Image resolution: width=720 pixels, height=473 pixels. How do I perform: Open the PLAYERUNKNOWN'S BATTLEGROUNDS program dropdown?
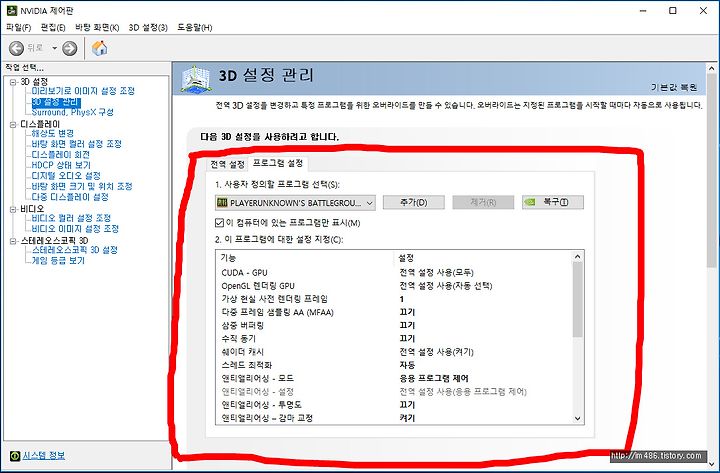(295, 203)
